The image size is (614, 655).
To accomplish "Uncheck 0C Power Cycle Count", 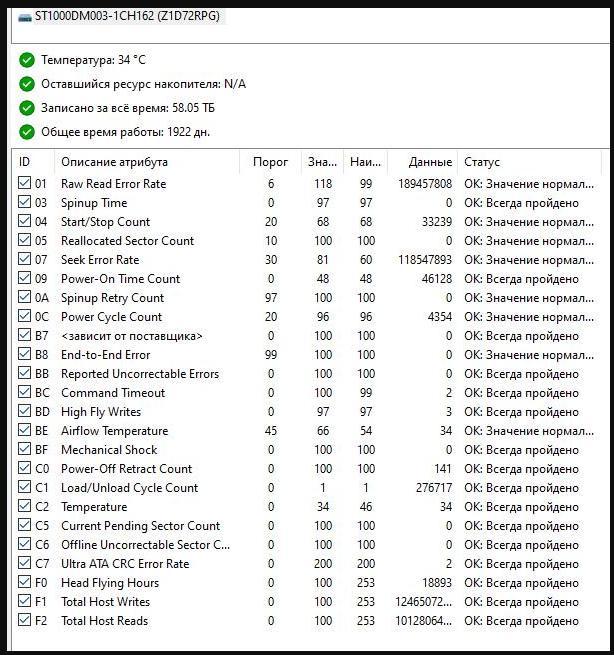I will pos(24,316).
